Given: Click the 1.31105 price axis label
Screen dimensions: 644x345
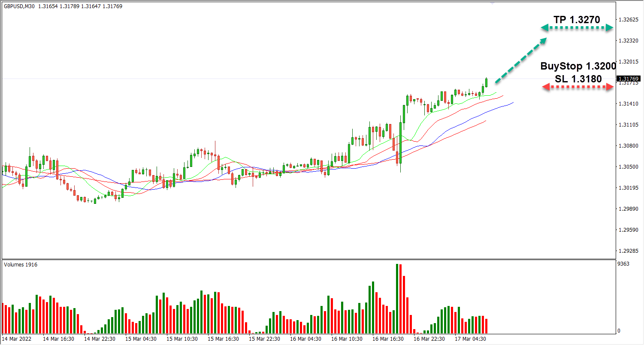Looking at the screenshot, I should (628, 125).
